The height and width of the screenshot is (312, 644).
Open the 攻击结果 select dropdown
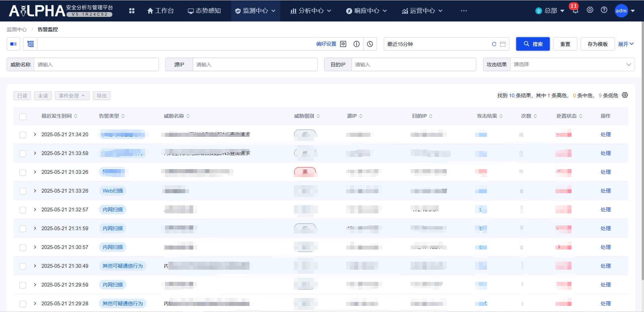click(572, 64)
